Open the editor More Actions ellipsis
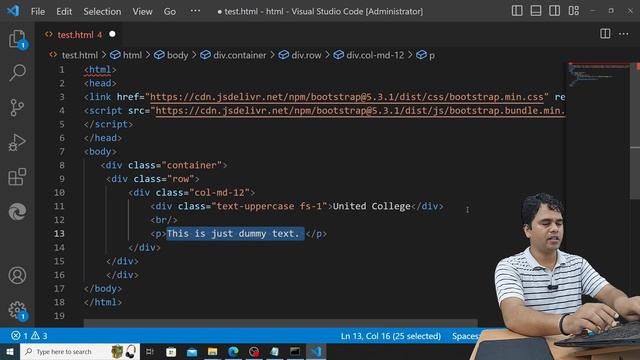Image resolution: width=640 pixels, height=360 pixels. [x=624, y=34]
